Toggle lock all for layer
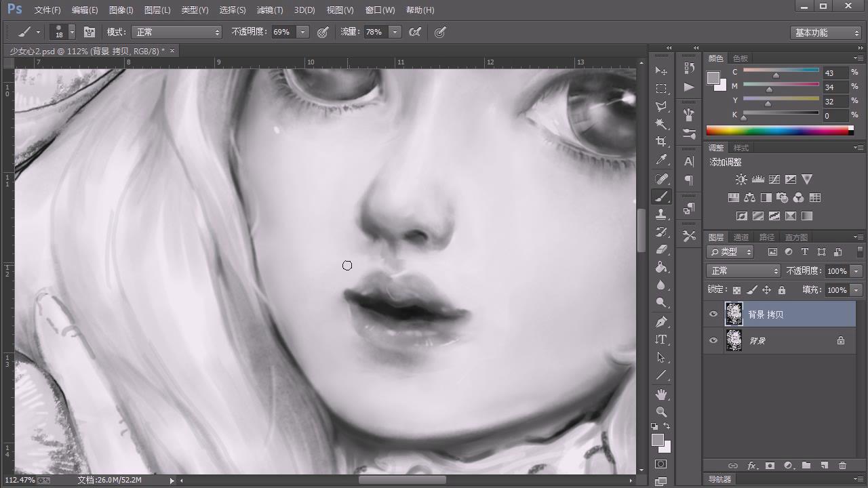This screenshot has height=488, width=868. 782,290
